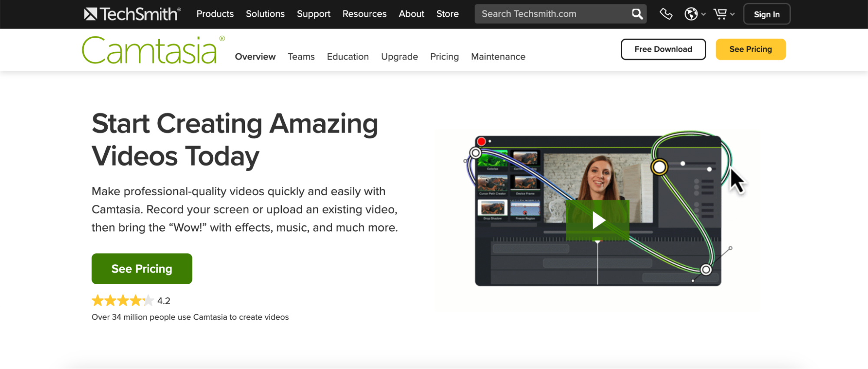Click the star rating icons
The image size is (868, 369).
[x=122, y=300]
